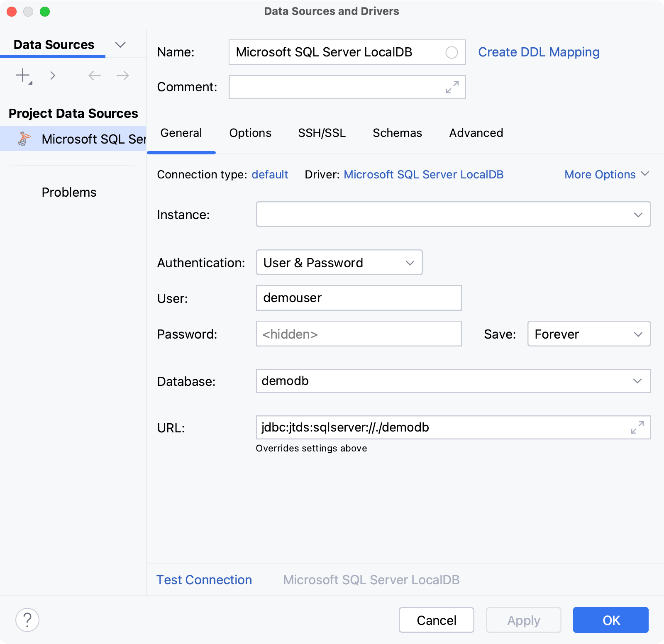Click the Apply button
The image size is (664, 644).
[523, 620]
